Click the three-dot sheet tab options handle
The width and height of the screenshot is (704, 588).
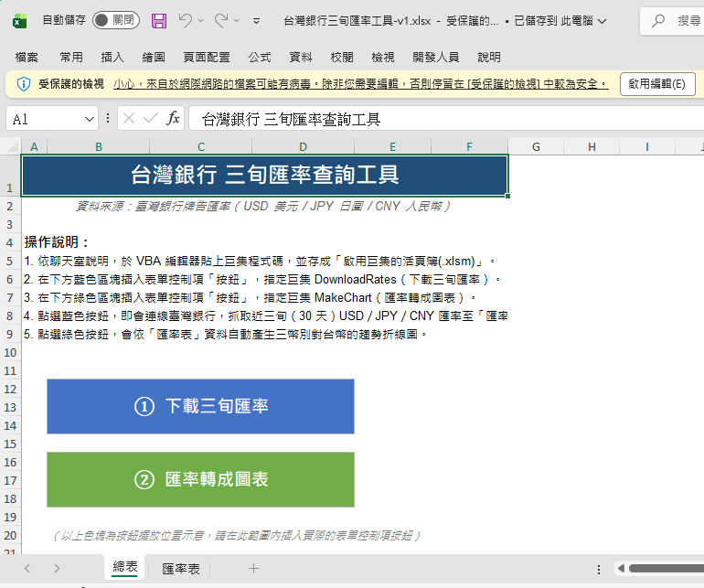pyautogui.click(x=599, y=570)
